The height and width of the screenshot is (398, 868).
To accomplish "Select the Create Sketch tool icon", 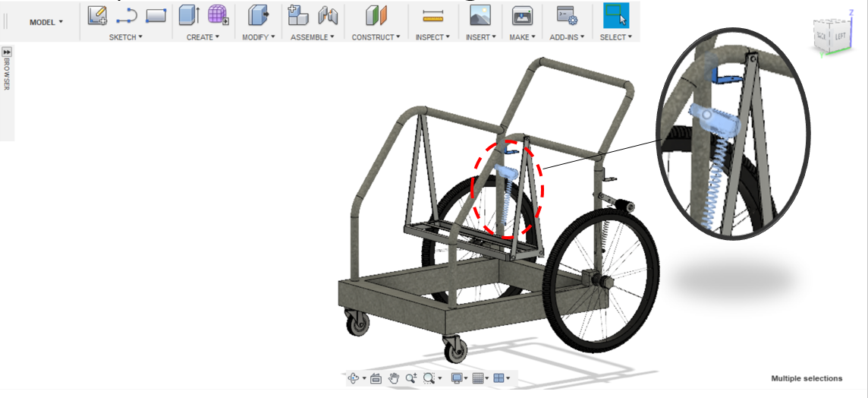I will [x=97, y=15].
